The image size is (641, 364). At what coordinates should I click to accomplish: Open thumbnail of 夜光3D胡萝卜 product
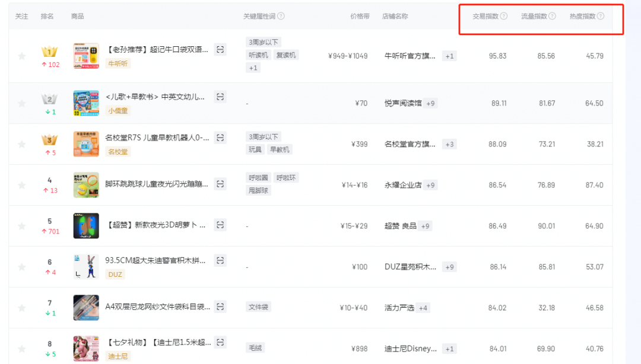pos(86,226)
